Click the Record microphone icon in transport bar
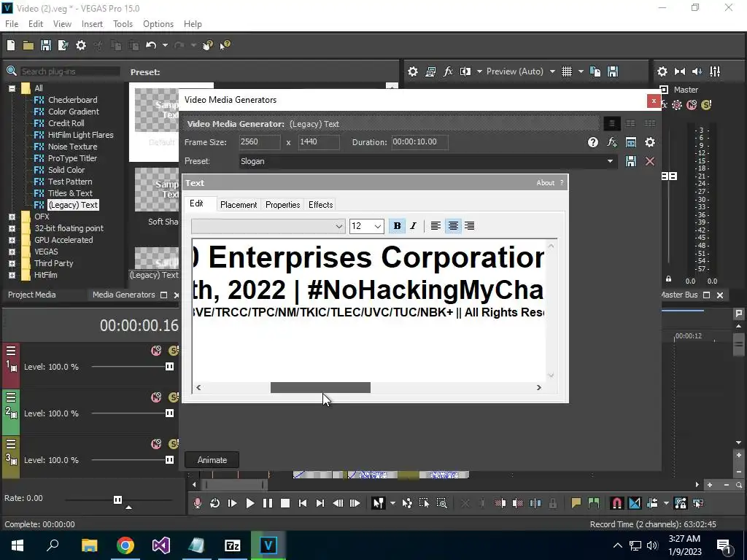Screen dimensions: 747x560 click(197, 503)
